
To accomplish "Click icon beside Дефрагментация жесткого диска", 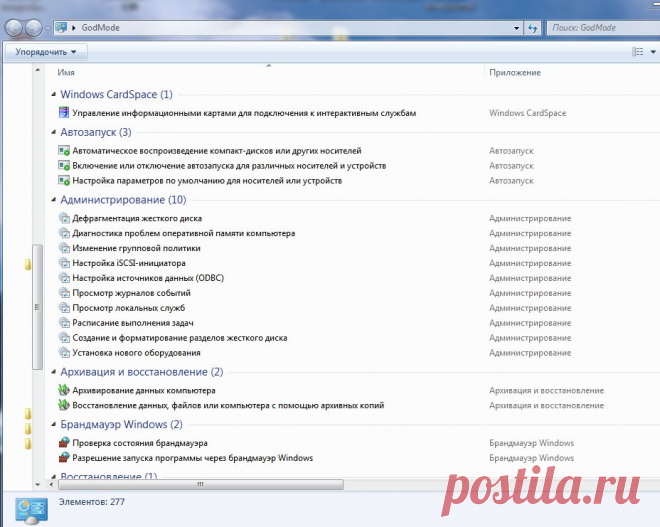I will click(x=64, y=218).
